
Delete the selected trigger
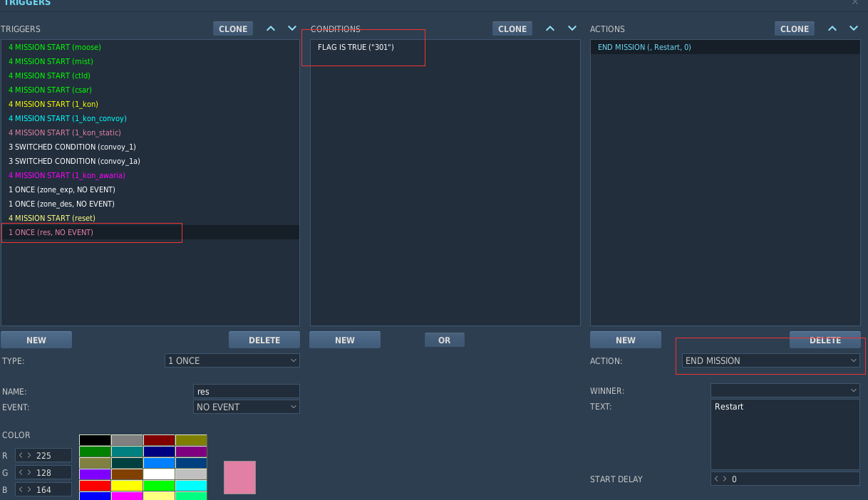264,340
